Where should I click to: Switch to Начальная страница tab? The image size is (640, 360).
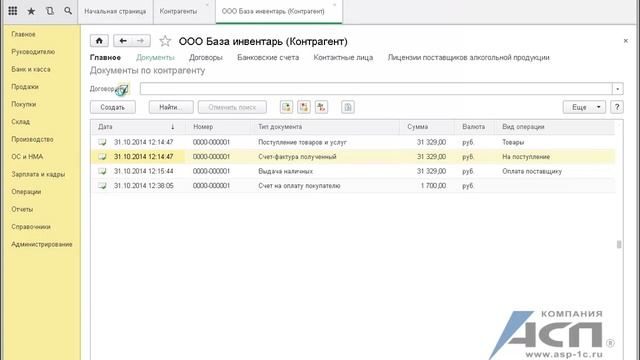pos(115,11)
